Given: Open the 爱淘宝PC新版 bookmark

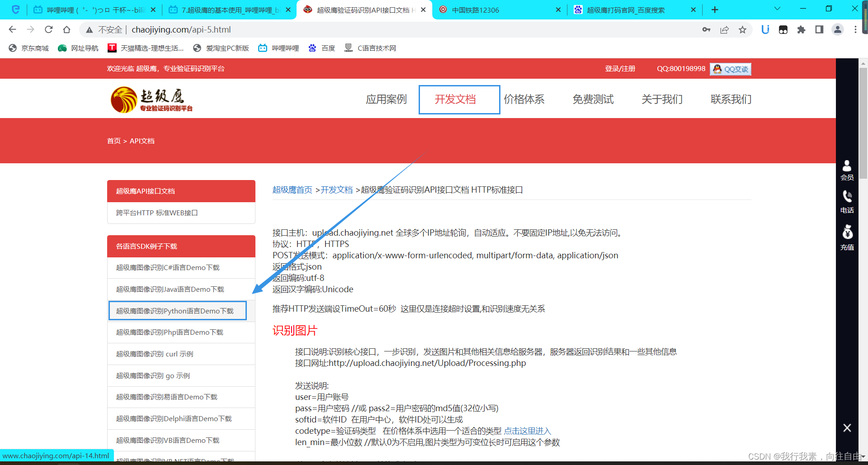Looking at the screenshot, I should (221, 48).
